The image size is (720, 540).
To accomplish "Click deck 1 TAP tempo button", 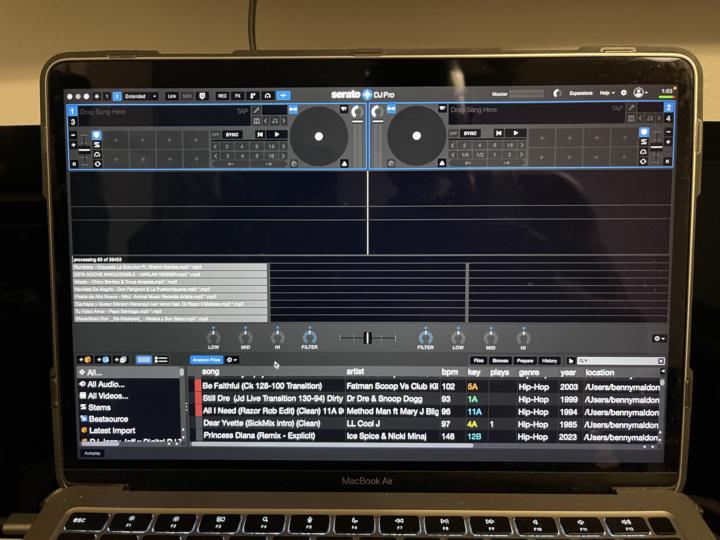I will tap(242, 111).
